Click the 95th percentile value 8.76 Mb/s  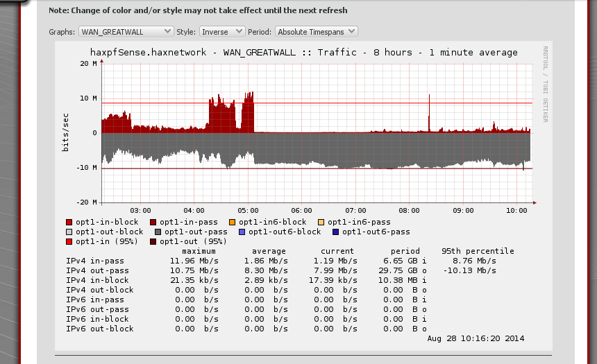point(474,261)
